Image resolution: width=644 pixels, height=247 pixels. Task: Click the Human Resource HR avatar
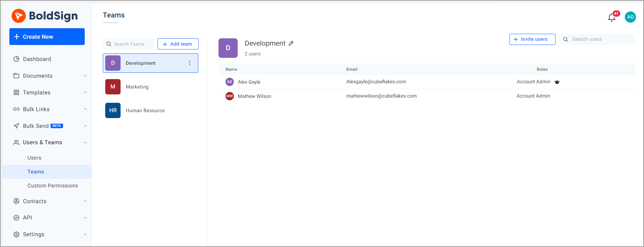(113, 110)
